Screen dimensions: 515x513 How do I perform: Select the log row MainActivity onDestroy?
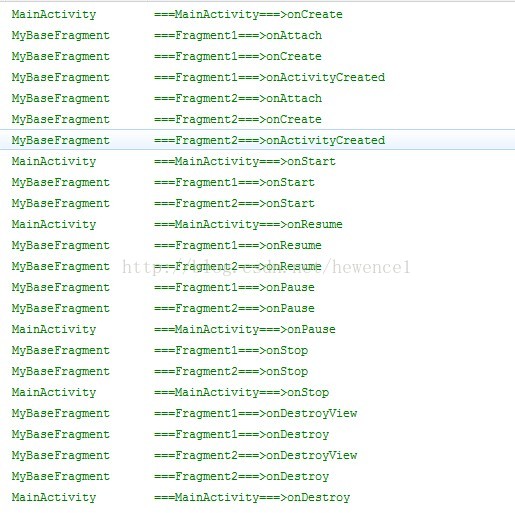pos(257,497)
